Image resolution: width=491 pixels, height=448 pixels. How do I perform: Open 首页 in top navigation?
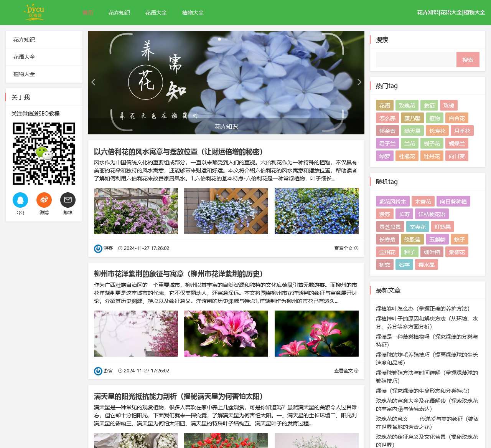(x=88, y=13)
